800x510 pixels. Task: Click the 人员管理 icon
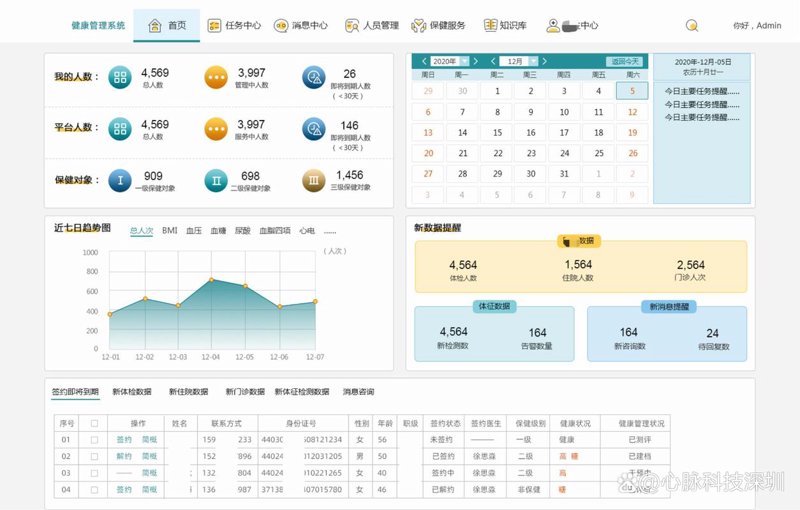[x=352, y=26]
